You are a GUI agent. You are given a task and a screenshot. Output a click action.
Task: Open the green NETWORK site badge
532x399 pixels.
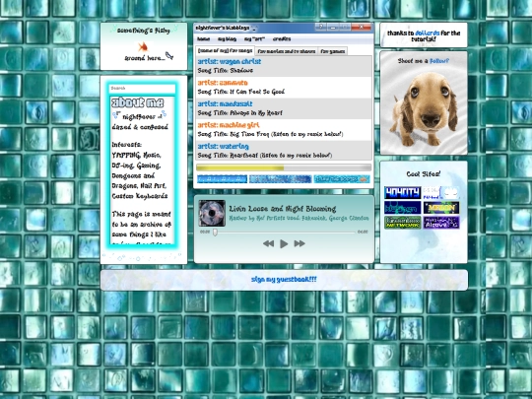(x=403, y=223)
